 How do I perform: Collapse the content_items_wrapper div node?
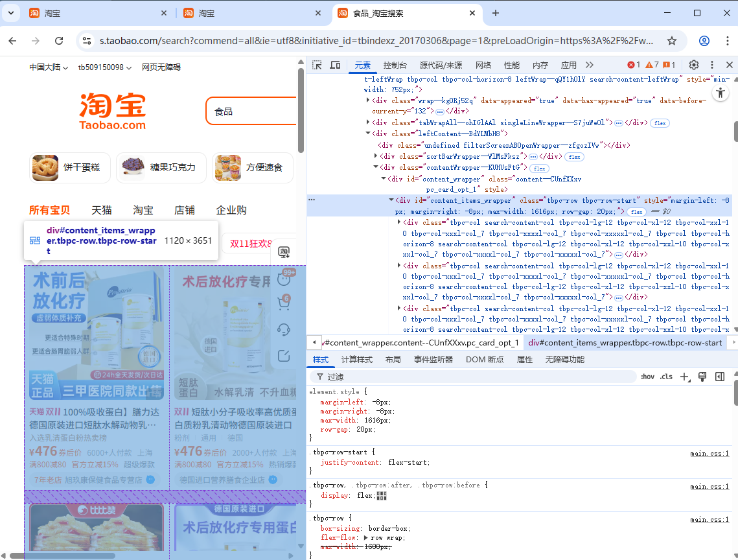point(391,200)
